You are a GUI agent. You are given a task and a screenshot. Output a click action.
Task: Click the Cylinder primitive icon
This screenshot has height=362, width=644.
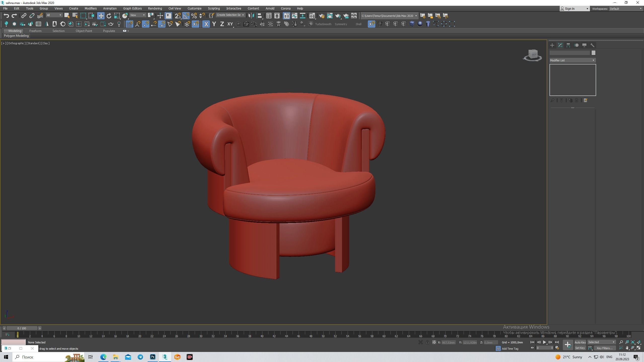pos(428,24)
